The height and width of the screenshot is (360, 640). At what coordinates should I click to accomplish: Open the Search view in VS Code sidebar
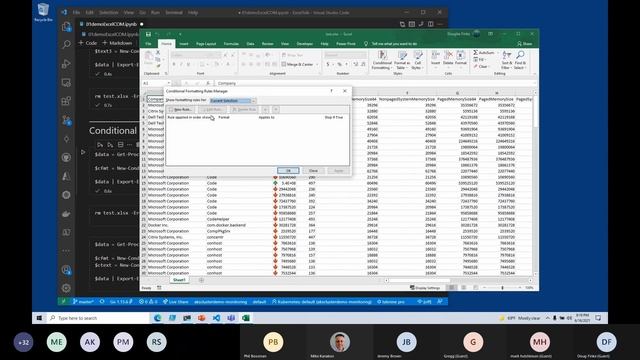[x=66, y=44]
